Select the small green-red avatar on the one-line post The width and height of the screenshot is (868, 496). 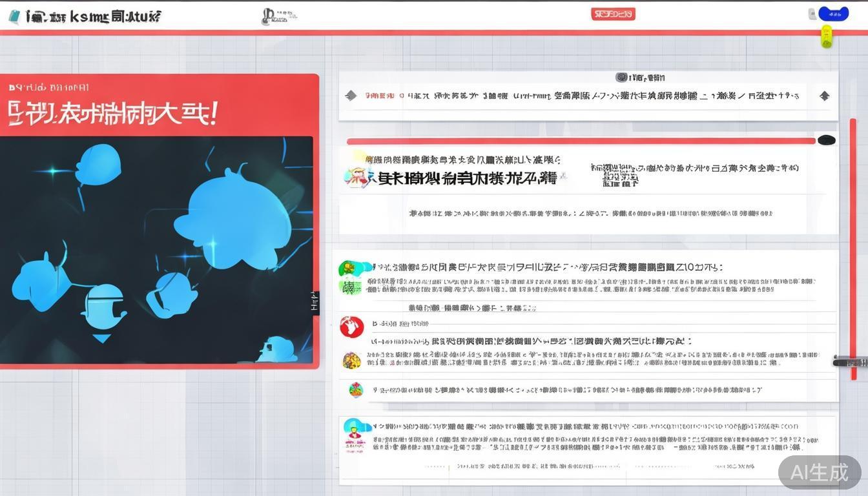pyautogui.click(x=355, y=389)
